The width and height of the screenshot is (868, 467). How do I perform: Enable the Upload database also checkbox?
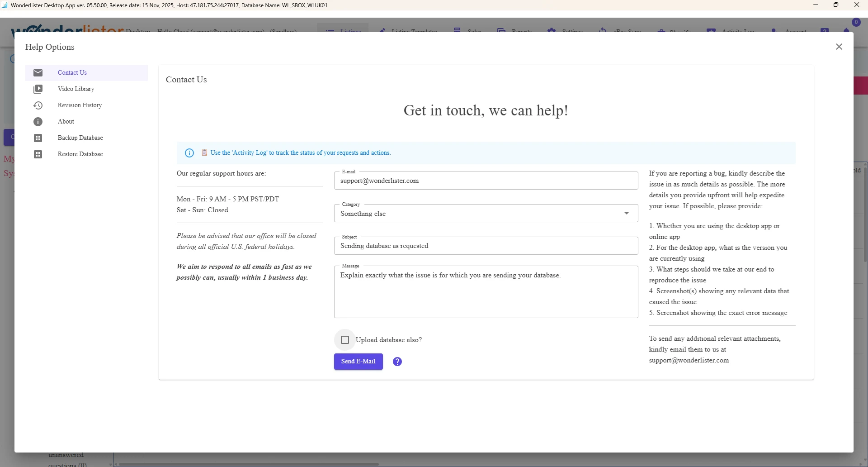click(x=344, y=339)
